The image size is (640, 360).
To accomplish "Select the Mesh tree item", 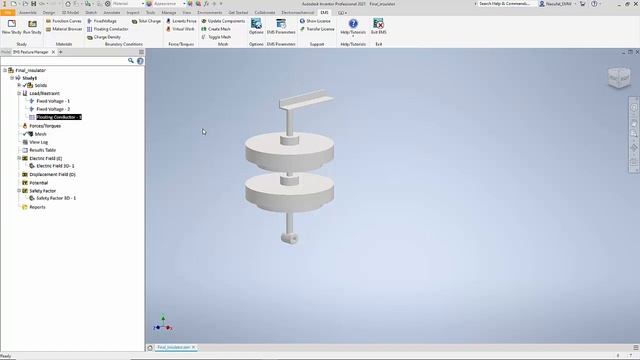I will [40, 134].
